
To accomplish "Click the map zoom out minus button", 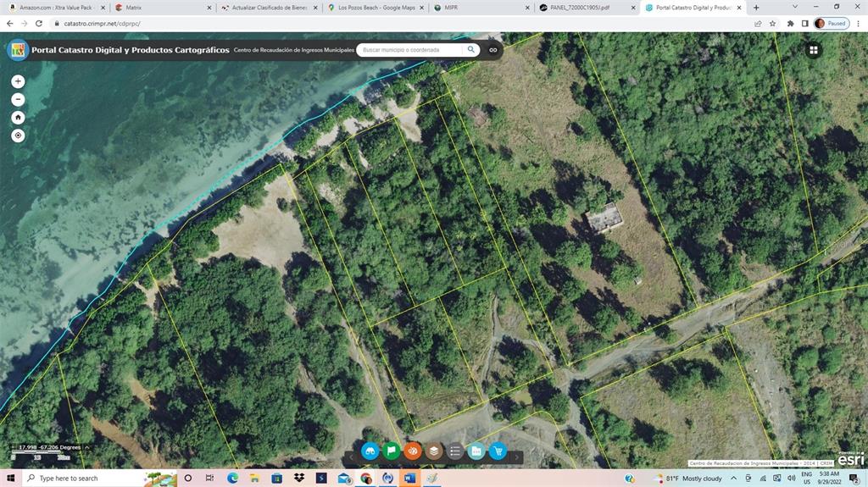I will 18,99.
